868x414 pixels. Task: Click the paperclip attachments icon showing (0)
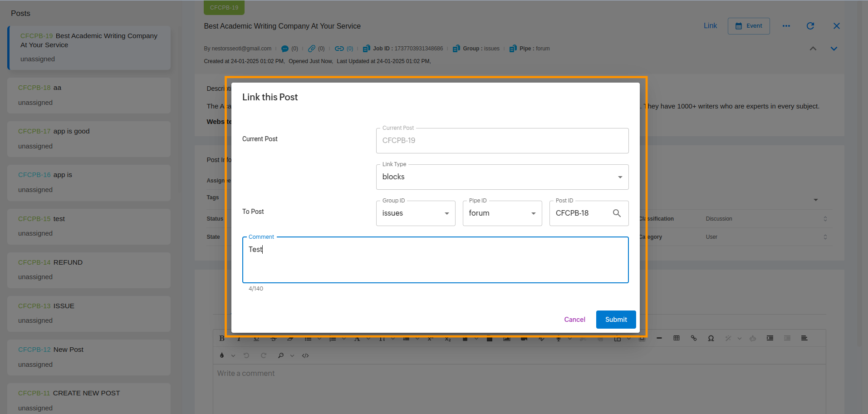click(x=312, y=49)
